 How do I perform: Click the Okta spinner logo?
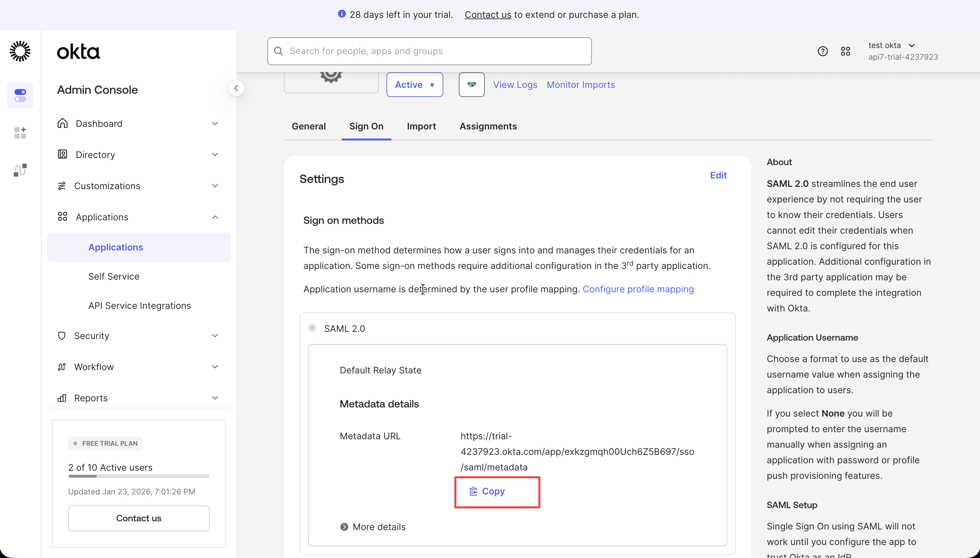point(19,51)
